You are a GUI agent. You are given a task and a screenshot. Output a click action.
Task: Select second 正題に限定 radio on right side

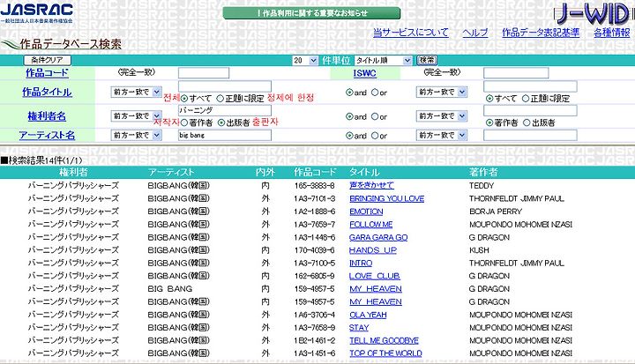[526, 99]
